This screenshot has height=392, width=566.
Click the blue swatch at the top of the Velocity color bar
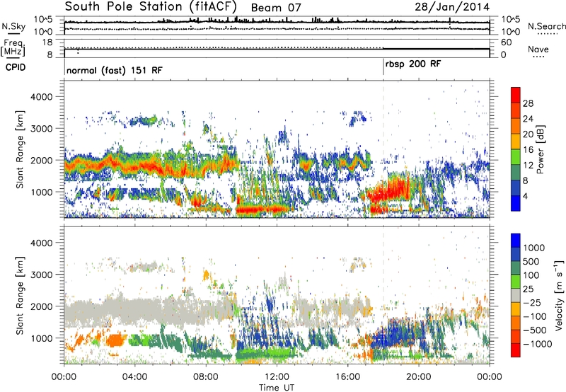(x=516, y=241)
